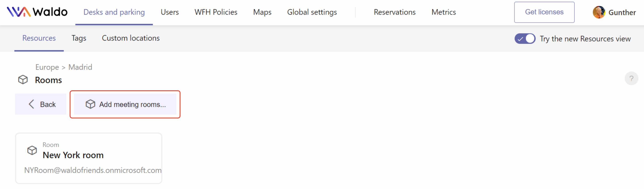This screenshot has width=644, height=189.
Task: Click the Waldo logo
Action: [x=37, y=12]
